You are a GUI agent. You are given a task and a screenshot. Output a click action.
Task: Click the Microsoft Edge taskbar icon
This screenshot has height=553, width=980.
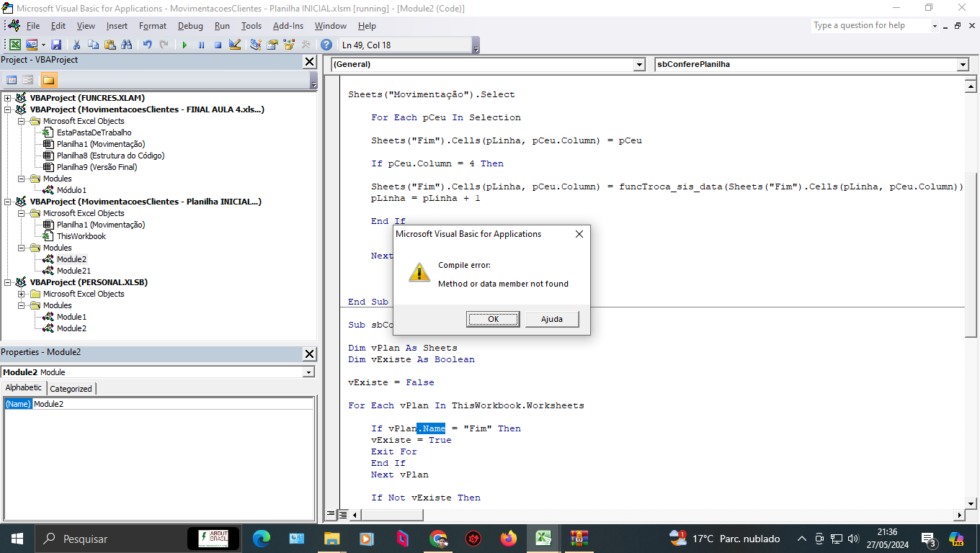coord(262,538)
